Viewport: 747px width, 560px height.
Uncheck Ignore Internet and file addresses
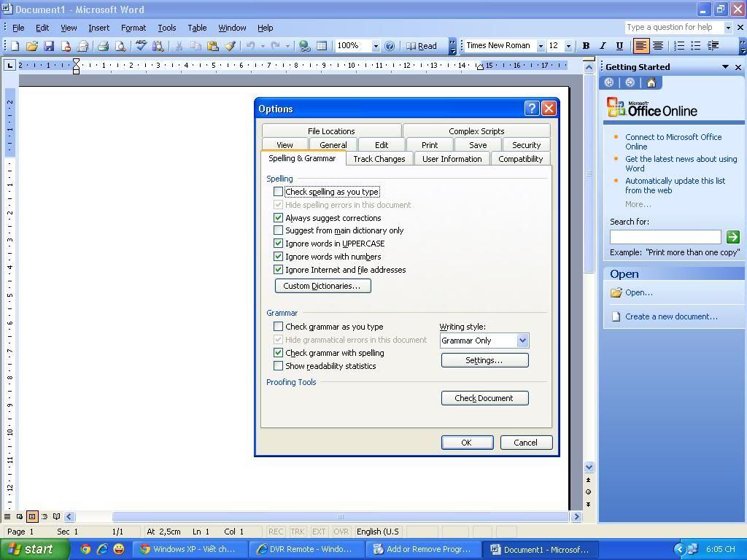278,270
